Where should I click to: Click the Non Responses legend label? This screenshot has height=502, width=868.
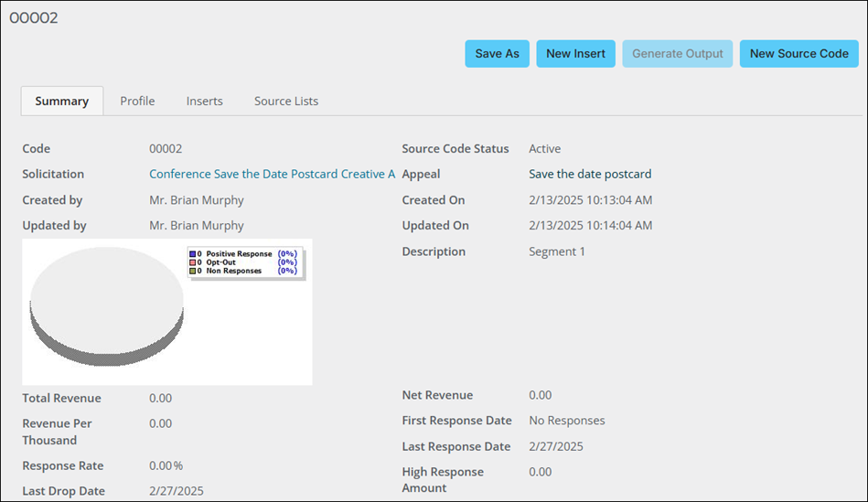tap(233, 271)
